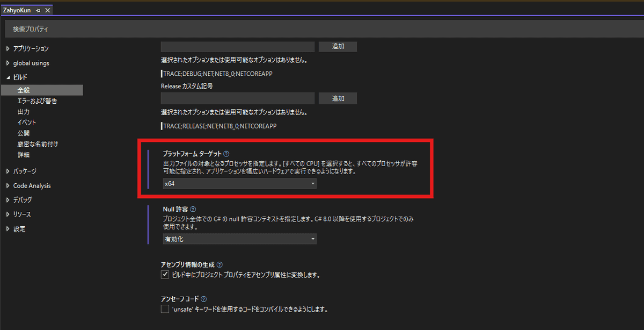Open the 有効化 Null 許容 dropdown
The height and width of the screenshot is (330, 644).
point(239,239)
